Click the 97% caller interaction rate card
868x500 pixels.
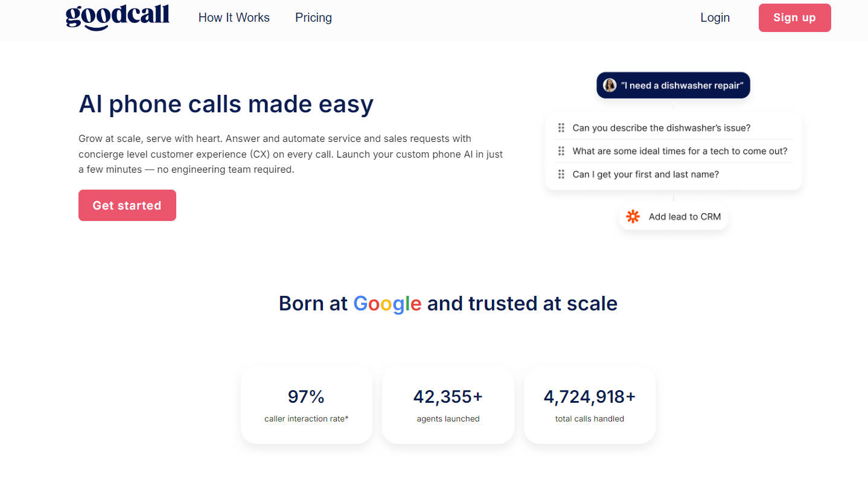(x=306, y=405)
